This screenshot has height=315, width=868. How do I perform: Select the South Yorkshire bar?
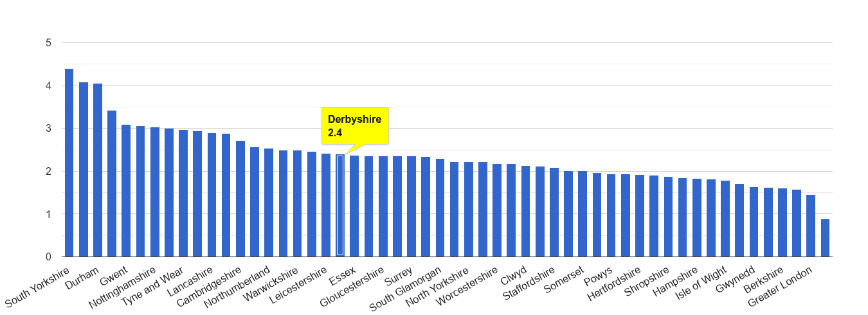(69, 163)
